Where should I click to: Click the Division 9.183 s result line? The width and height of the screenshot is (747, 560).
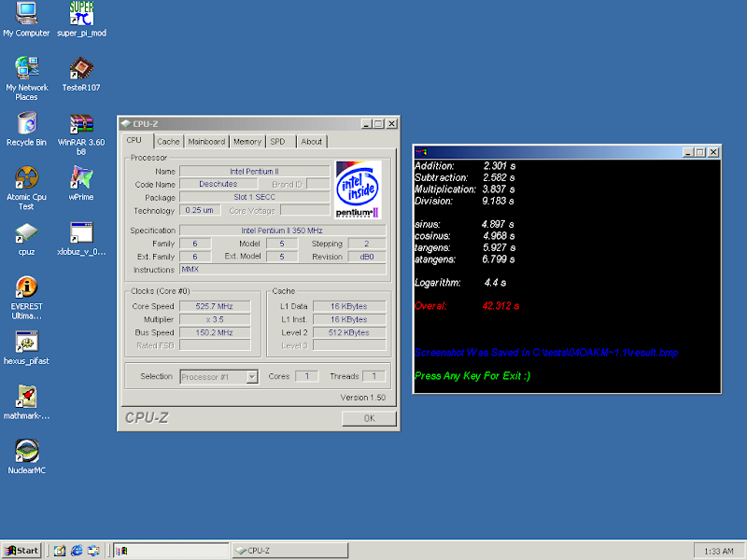(464, 201)
